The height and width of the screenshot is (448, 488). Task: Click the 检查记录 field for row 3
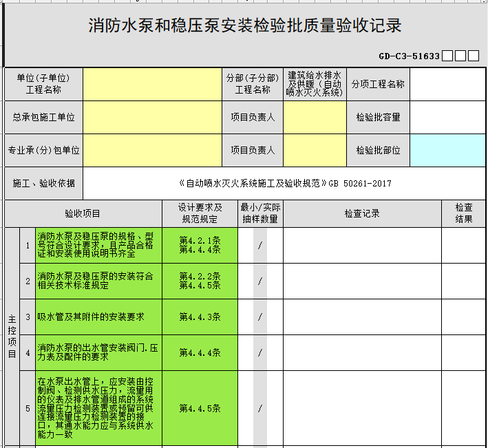(x=362, y=317)
